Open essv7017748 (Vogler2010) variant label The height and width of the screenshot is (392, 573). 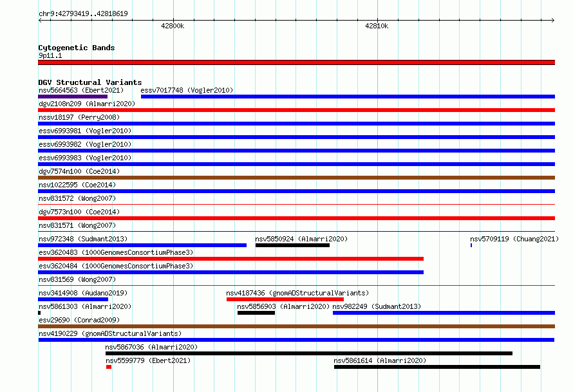tap(187, 90)
